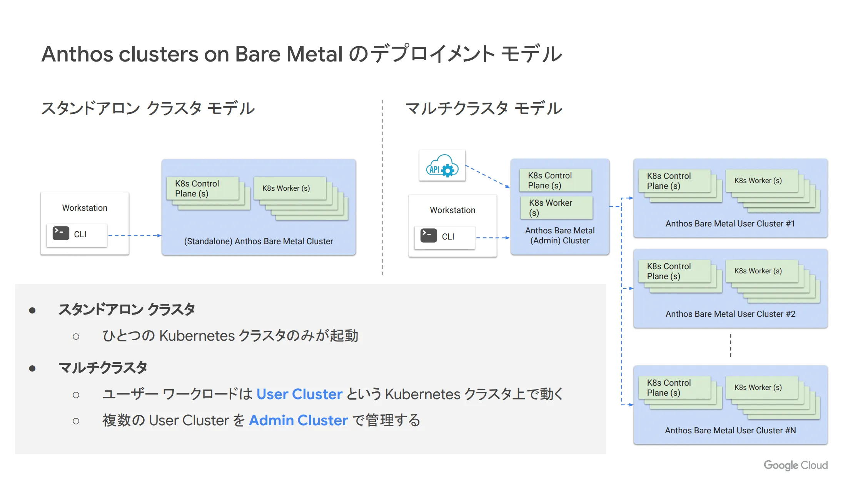The height and width of the screenshot is (486, 868).
Task: Click the CLI label in multi-cluster Workstation
Action: pyautogui.click(x=448, y=236)
